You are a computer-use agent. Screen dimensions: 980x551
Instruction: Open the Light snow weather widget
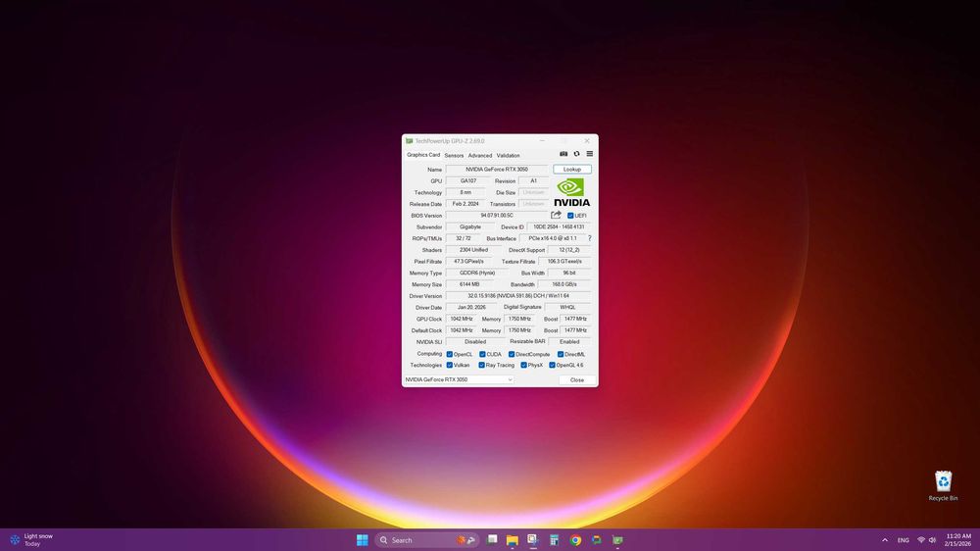click(32, 540)
